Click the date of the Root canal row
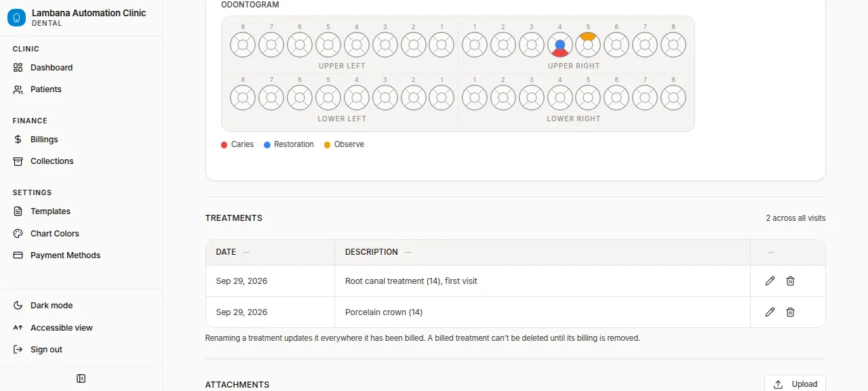This screenshot has width=868, height=391. tap(241, 281)
